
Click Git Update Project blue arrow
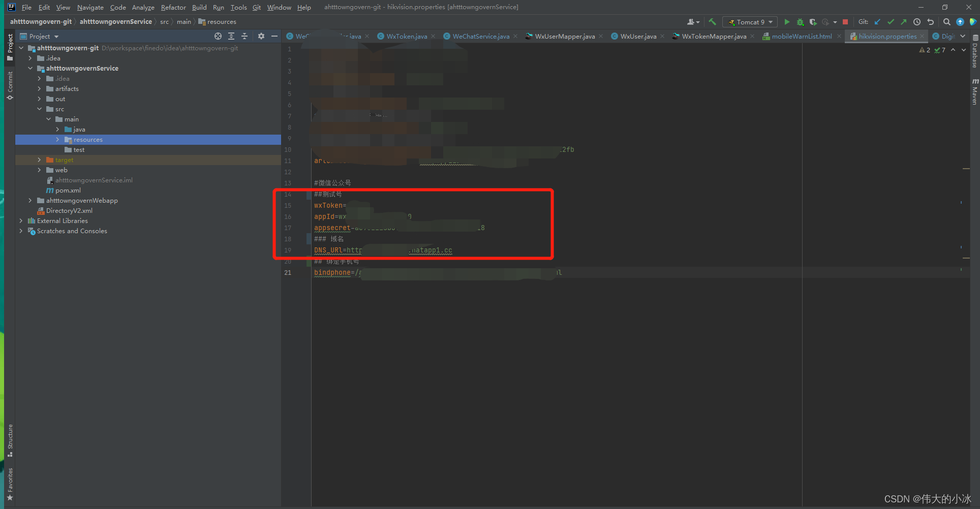pyautogui.click(x=877, y=22)
